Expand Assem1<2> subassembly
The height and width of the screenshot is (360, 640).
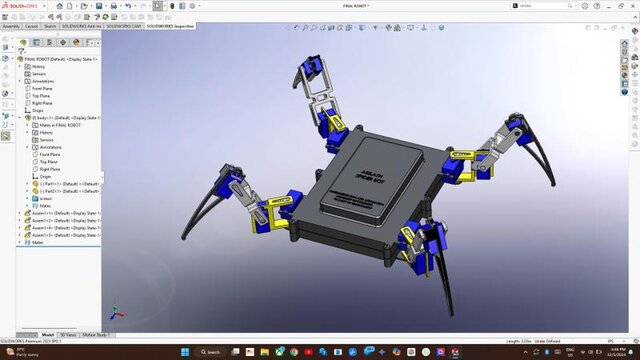coord(20,221)
